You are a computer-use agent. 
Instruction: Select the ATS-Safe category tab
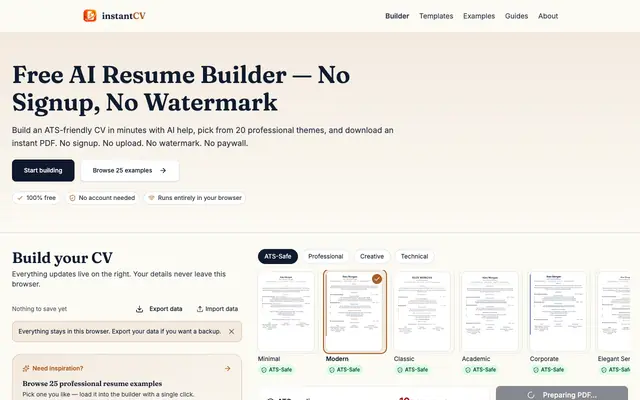pos(278,256)
